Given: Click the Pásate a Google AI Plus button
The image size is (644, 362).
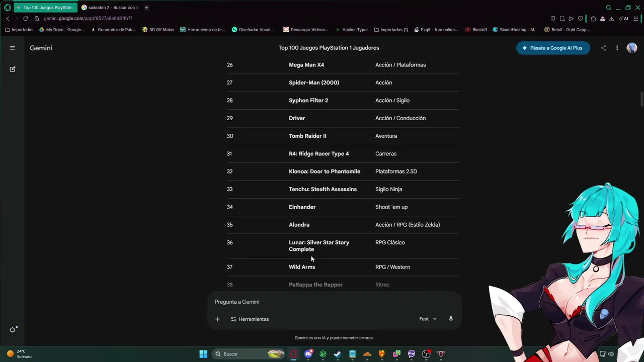Looking at the screenshot, I should (553, 48).
